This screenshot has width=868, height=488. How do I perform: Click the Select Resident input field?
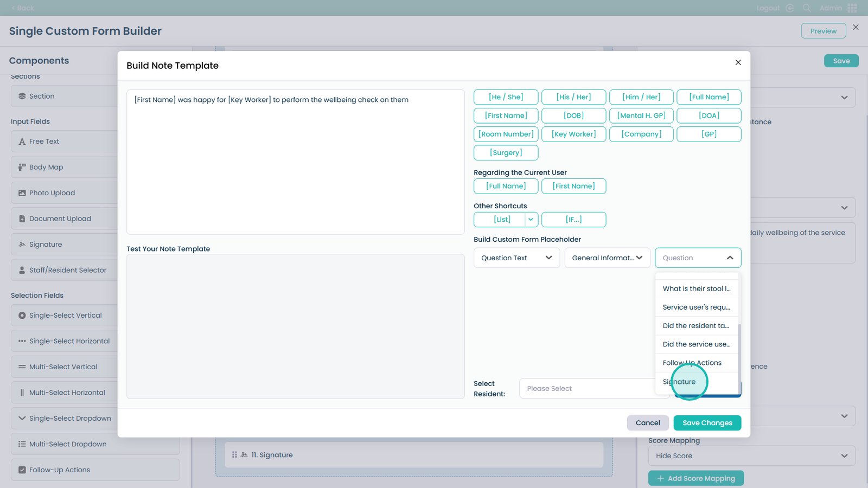coord(586,389)
